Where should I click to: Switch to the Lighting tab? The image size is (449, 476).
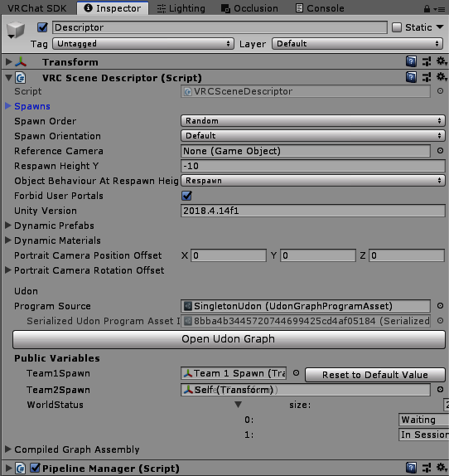tap(181, 8)
